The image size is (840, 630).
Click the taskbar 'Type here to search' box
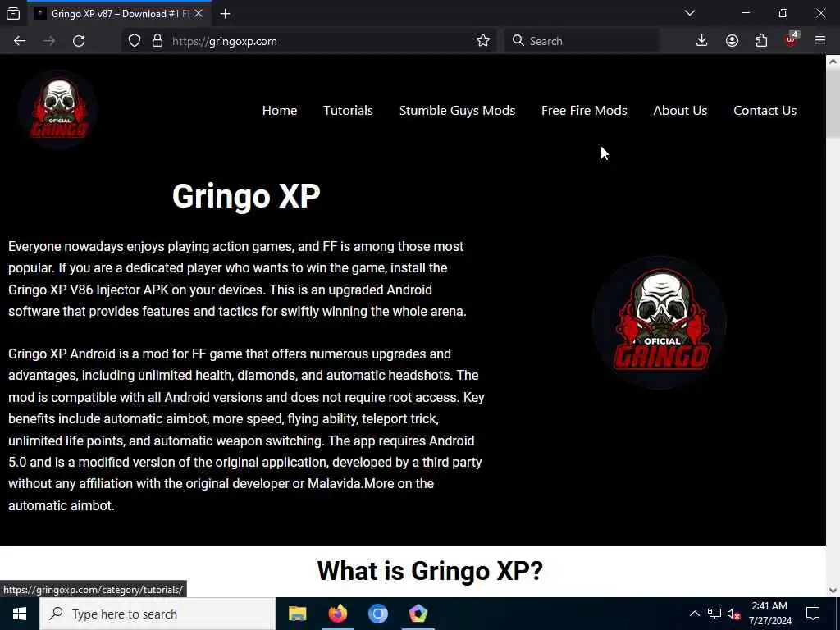point(157,614)
